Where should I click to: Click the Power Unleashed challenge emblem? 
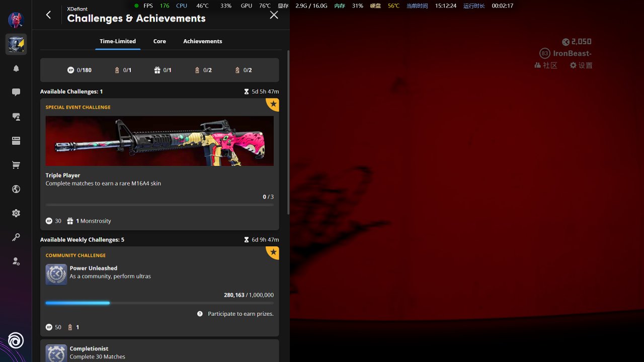pos(56,275)
